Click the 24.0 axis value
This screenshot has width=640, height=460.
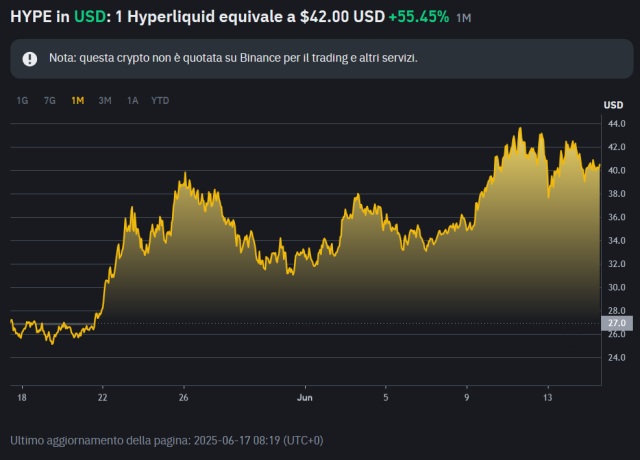click(617, 358)
